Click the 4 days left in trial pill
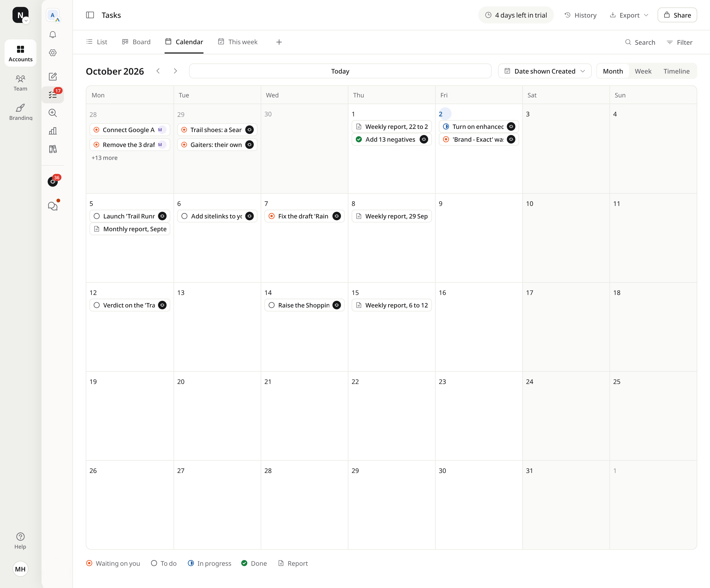Viewport: 710px width, 588px height. 516,15
